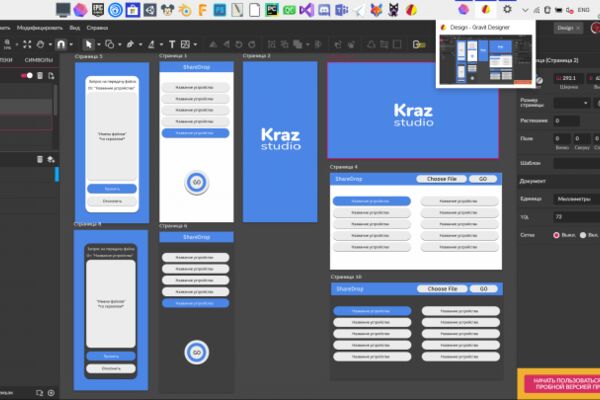The height and width of the screenshot is (400, 600).
Task: Toggle the red switch in the pages panel
Action: click(x=27, y=76)
